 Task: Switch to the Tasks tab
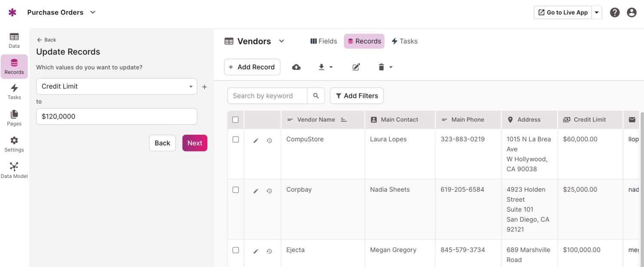click(404, 41)
